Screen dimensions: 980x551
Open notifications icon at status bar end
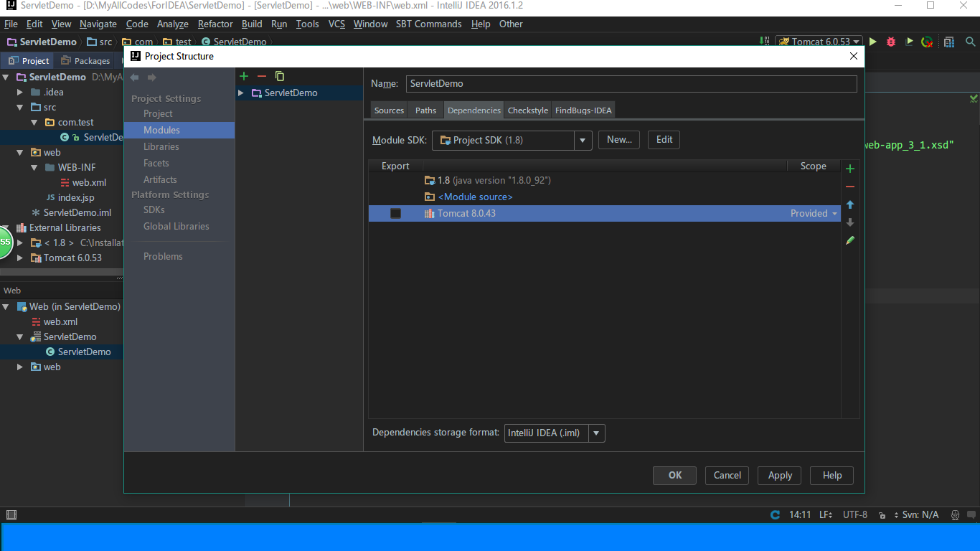pyautogui.click(x=971, y=514)
